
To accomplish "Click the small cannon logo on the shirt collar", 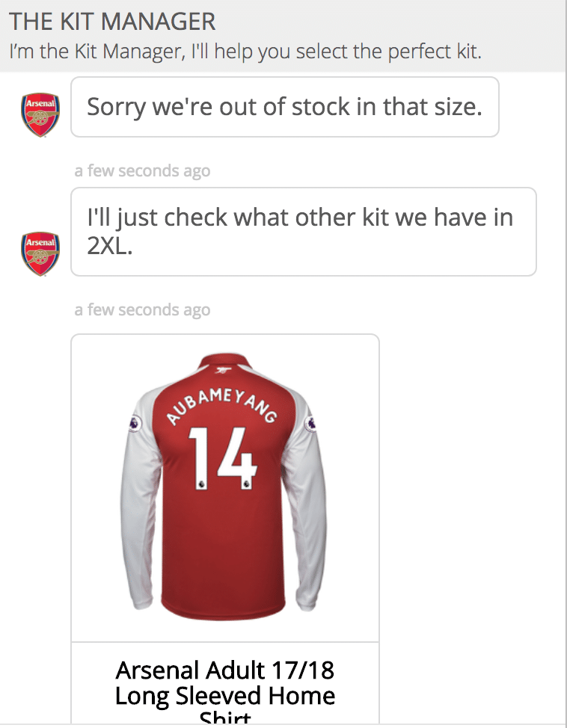I will click(x=224, y=369).
